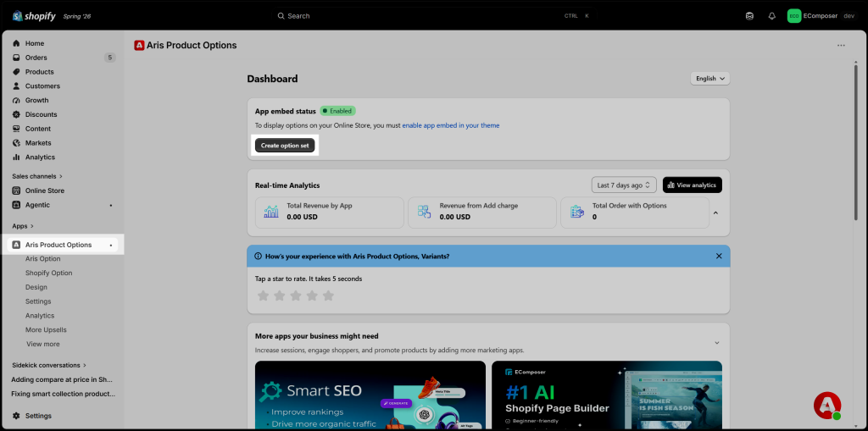The width and height of the screenshot is (868, 431).
Task: Open More Upsells submenu item
Action: (46, 329)
